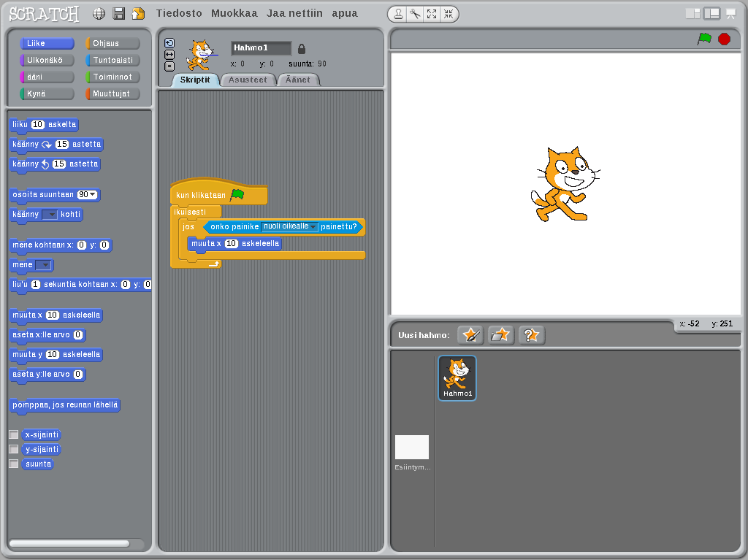The height and width of the screenshot is (560, 748).
Task: Set rotation style to don't rotate
Action: [x=169, y=66]
